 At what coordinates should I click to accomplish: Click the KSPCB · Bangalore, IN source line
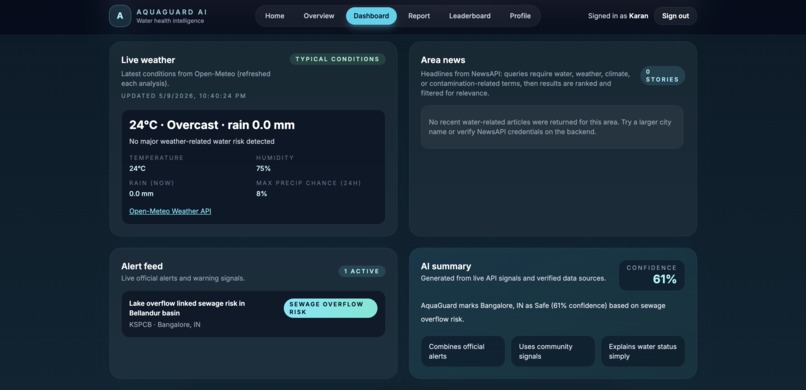pyautogui.click(x=164, y=325)
